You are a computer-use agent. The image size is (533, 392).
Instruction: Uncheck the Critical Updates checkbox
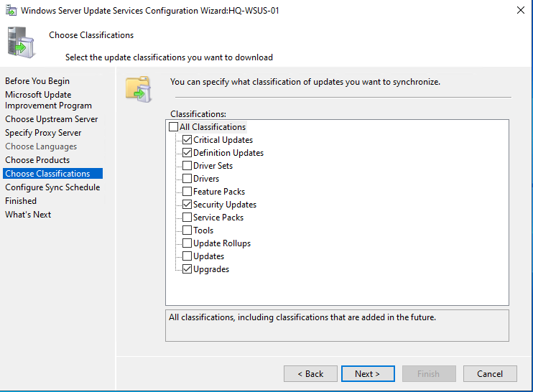(187, 140)
